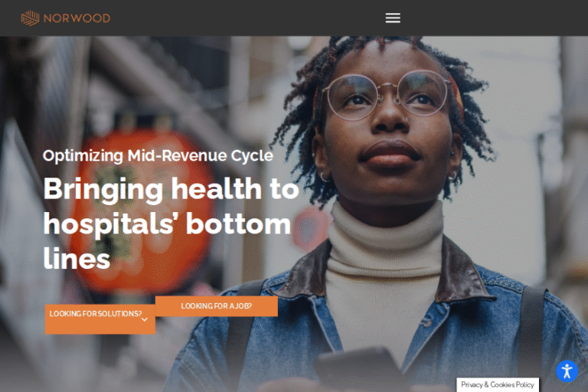Click the red lantern in the background
The height and width of the screenshot is (392, 588).
141,210
